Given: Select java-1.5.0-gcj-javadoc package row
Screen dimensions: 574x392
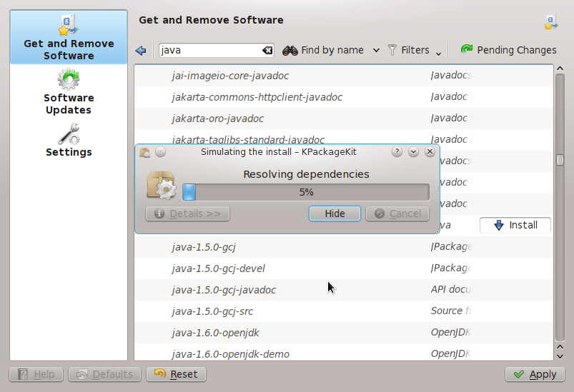Looking at the screenshot, I should point(343,290).
